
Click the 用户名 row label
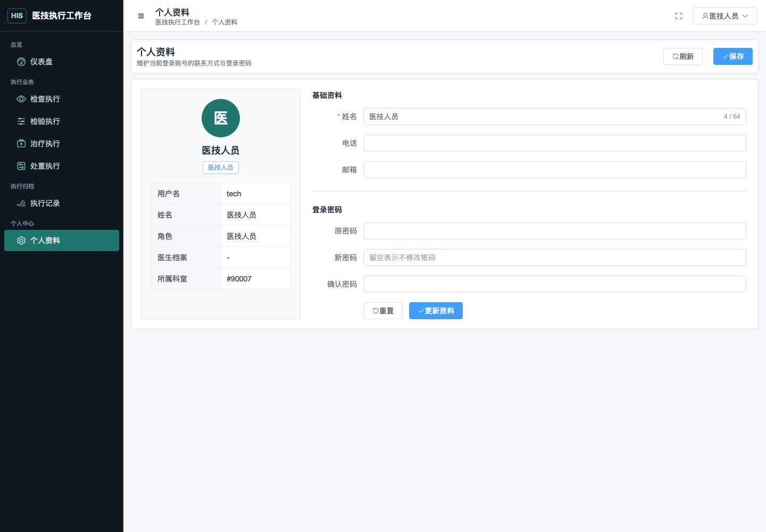(169, 194)
